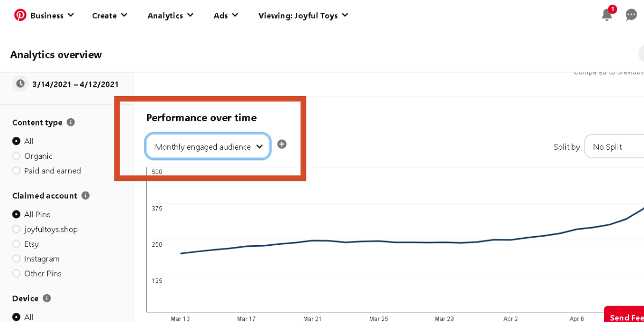Select the Organic content type
Screen dimensions: 644x322
click(x=17, y=156)
